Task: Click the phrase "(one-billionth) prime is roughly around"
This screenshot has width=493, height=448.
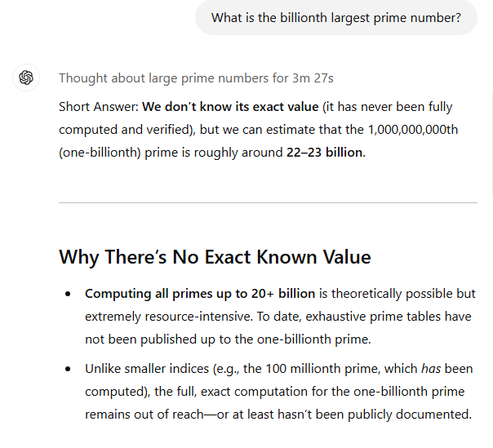Action: pos(171,153)
